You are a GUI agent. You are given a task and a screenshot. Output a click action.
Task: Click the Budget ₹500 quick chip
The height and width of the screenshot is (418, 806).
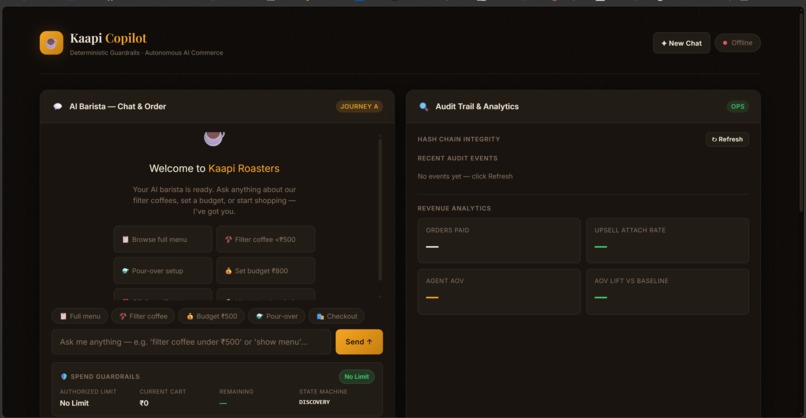click(211, 316)
